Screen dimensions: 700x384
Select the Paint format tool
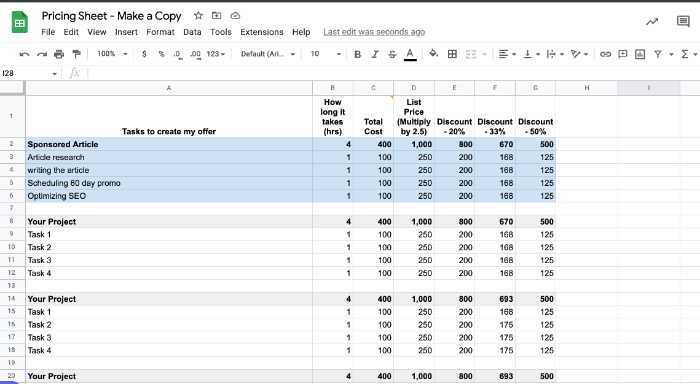76,54
